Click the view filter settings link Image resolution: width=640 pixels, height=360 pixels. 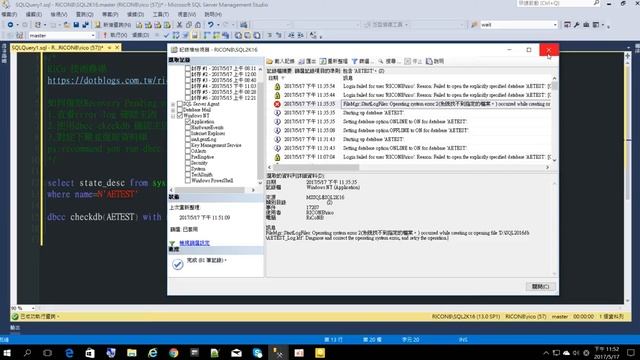194,243
